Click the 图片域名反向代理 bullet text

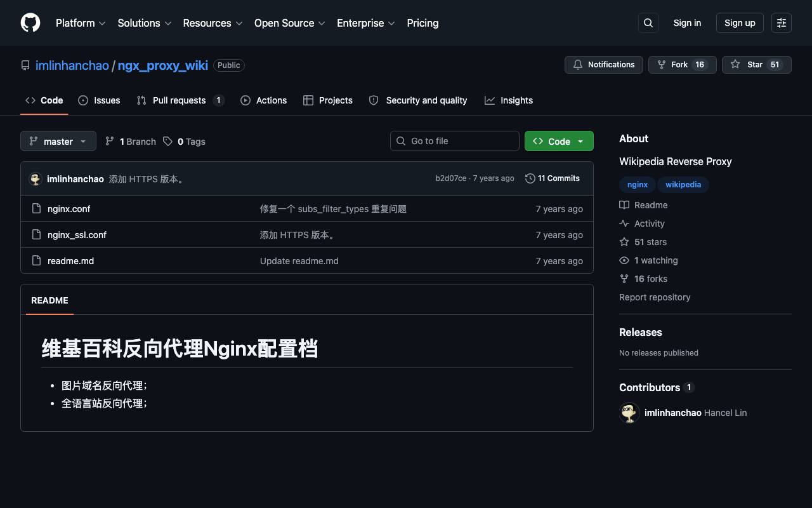(104, 385)
